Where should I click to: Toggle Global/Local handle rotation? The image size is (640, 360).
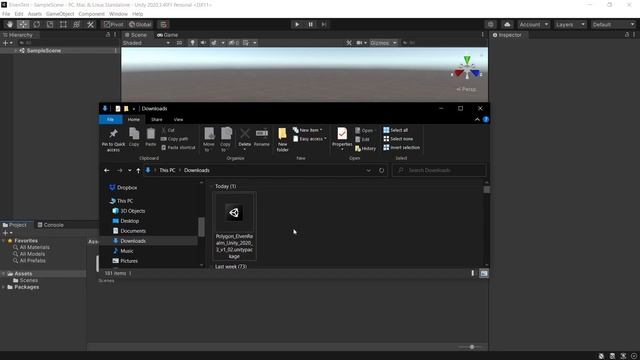140,24
